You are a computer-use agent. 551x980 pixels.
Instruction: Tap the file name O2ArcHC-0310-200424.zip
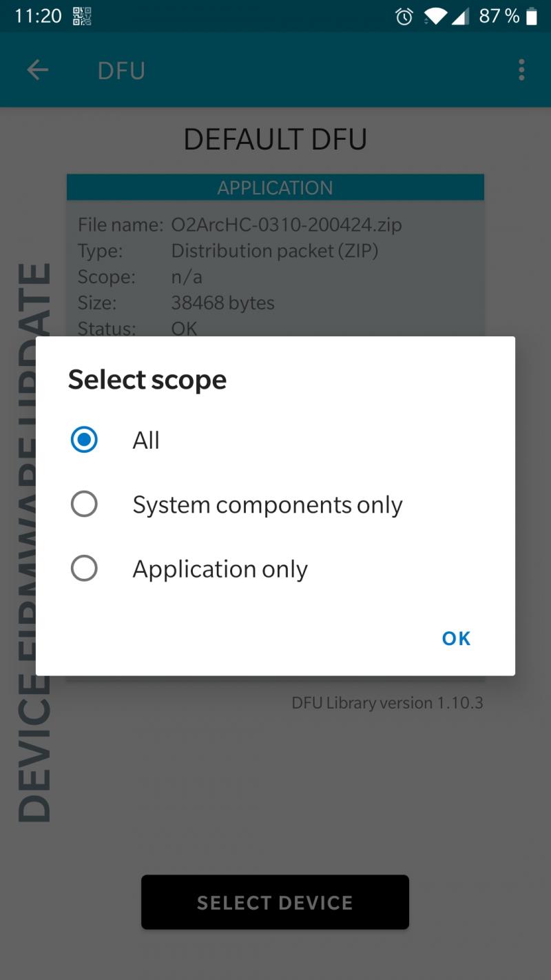point(286,225)
